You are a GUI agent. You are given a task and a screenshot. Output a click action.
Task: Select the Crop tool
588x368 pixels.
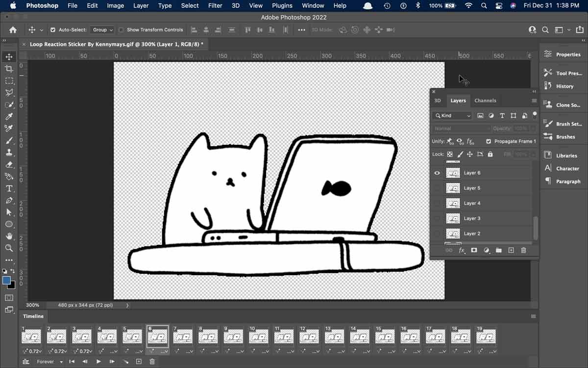point(9,69)
